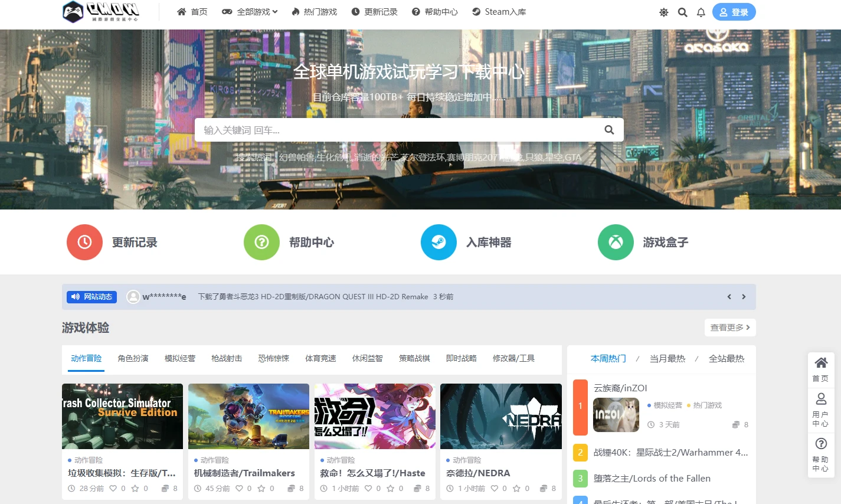This screenshot has height=504, width=841.
Task: Open 更新记录 in the navigation bar
Action: pyautogui.click(x=374, y=12)
